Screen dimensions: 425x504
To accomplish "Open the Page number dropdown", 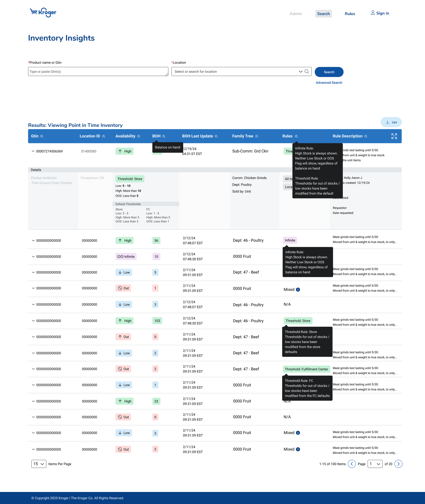I will (375, 464).
